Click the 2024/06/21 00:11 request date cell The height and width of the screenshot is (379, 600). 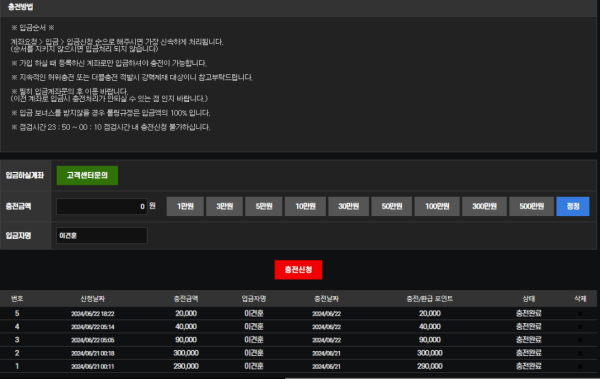(x=93, y=366)
